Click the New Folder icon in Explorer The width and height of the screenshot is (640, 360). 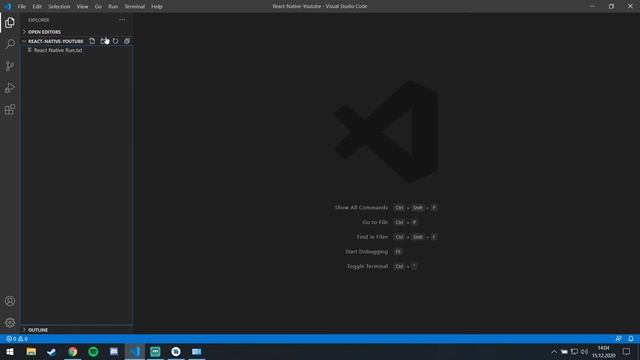pyautogui.click(x=104, y=41)
